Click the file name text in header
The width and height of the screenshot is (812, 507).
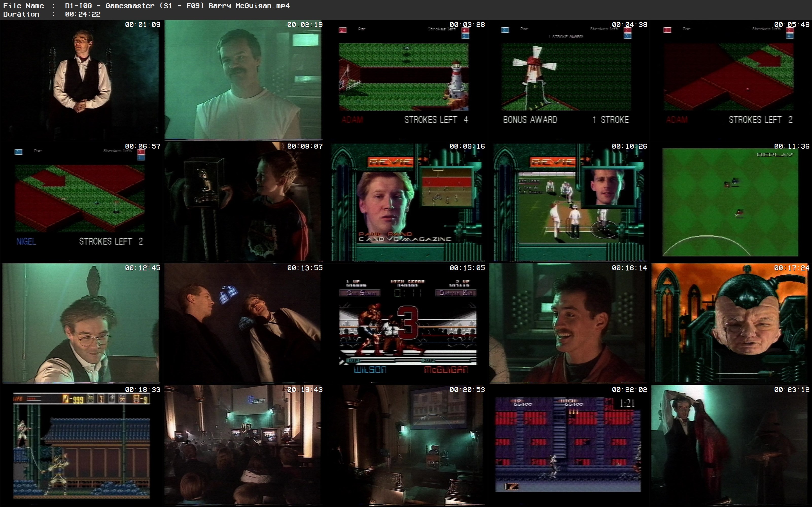pyautogui.click(x=177, y=6)
